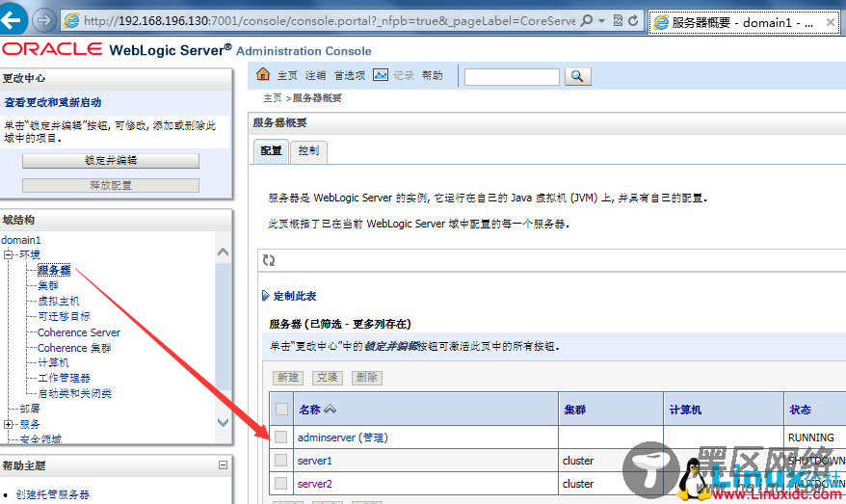Click the browser forward arrow button
Screen dimensions: 846x504
pos(43,20)
